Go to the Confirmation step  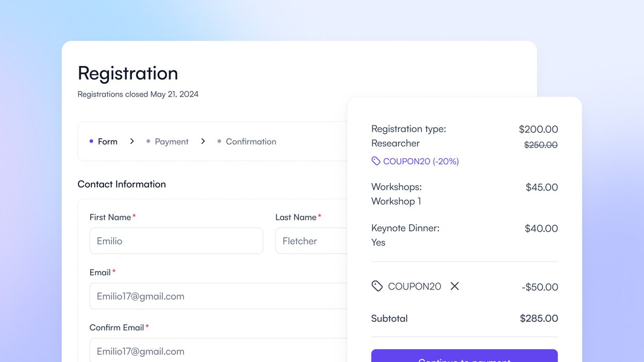tap(247, 142)
